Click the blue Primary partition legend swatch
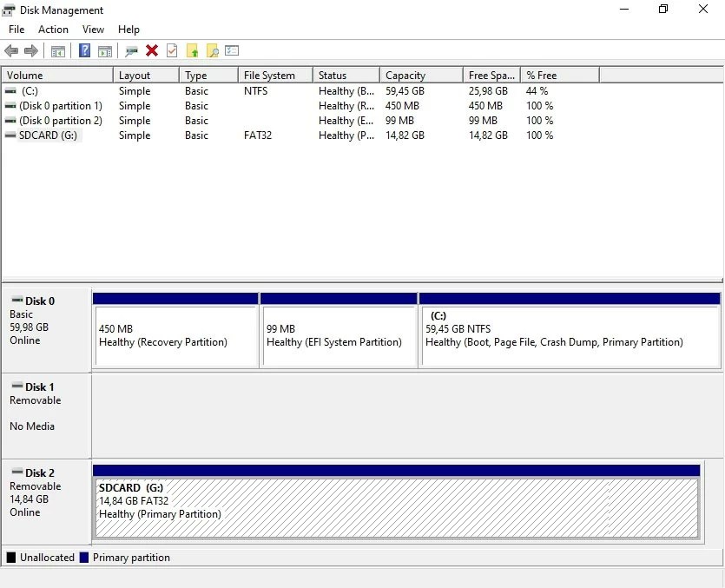The image size is (725, 588). pyautogui.click(x=83, y=558)
